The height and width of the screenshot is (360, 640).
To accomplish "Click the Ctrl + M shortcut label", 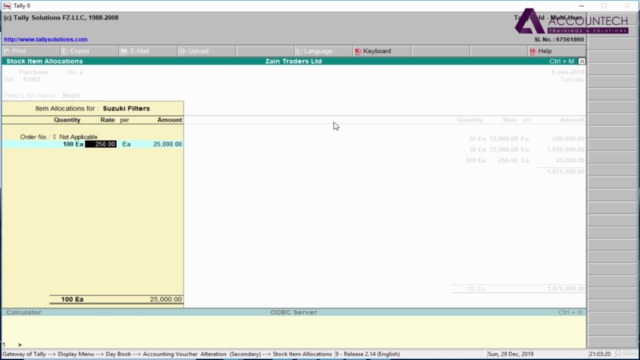I will tap(562, 61).
